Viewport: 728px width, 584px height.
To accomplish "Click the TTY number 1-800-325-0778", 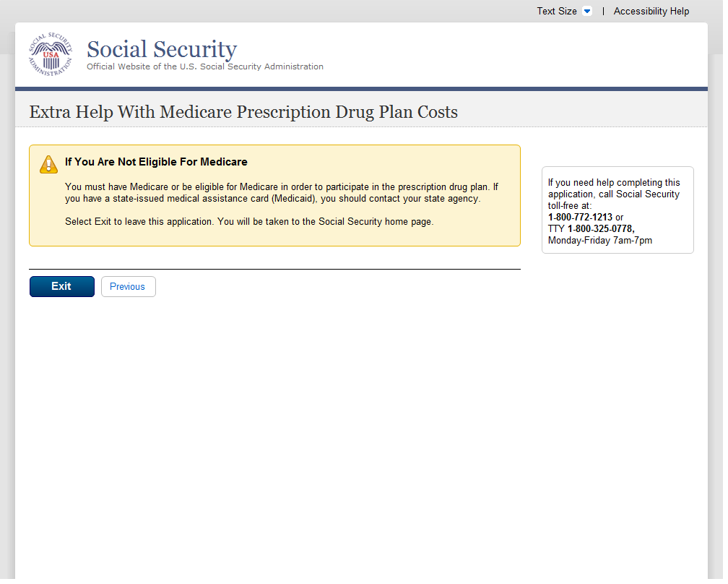I will click(x=600, y=229).
